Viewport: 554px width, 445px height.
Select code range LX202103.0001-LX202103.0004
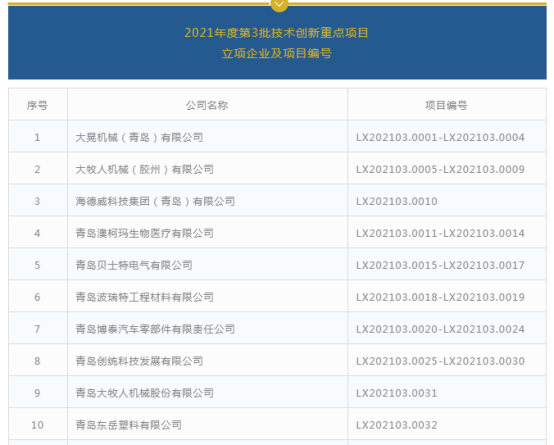click(440, 137)
